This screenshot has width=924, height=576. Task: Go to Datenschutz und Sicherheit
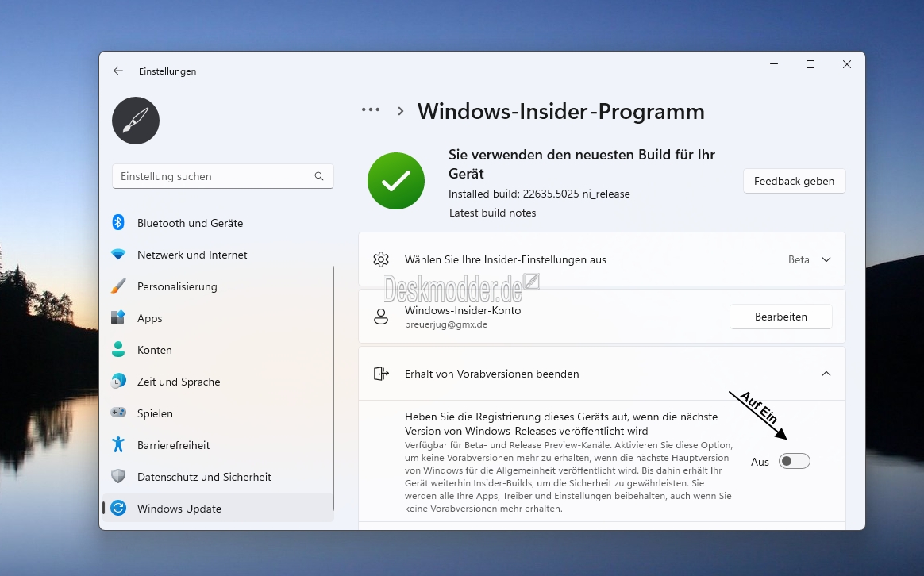click(218, 477)
